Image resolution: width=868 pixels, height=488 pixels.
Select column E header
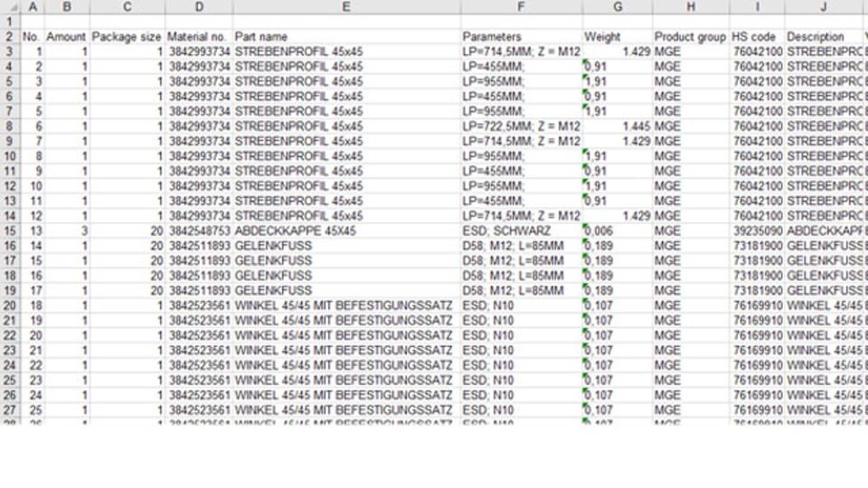[346, 7]
